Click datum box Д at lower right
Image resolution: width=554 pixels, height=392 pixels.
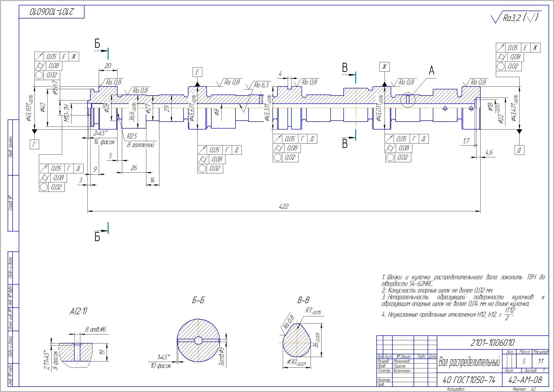pyautogui.click(x=519, y=150)
